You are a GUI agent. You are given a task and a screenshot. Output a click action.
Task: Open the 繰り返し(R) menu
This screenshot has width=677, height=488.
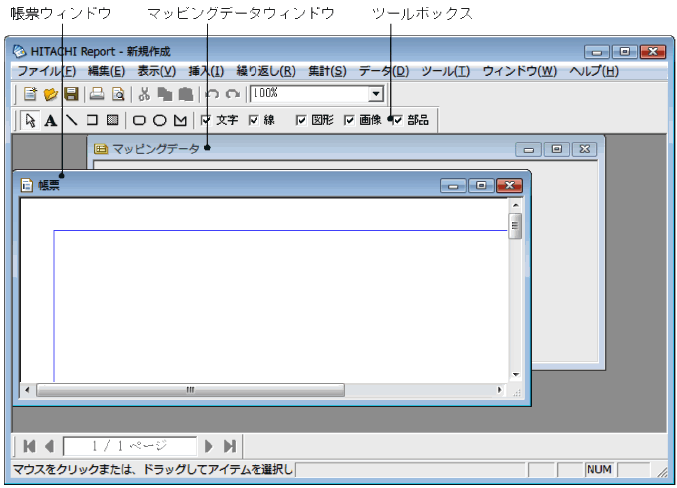click(x=266, y=71)
